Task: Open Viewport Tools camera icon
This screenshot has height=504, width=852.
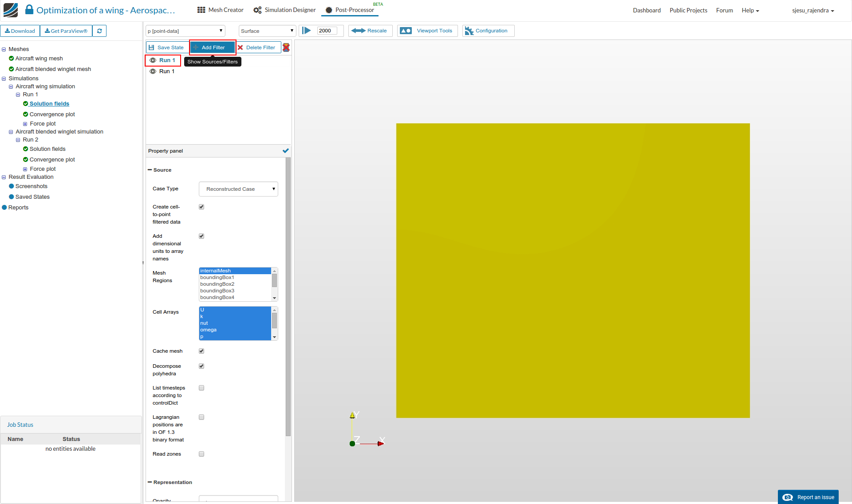Action: tap(406, 31)
